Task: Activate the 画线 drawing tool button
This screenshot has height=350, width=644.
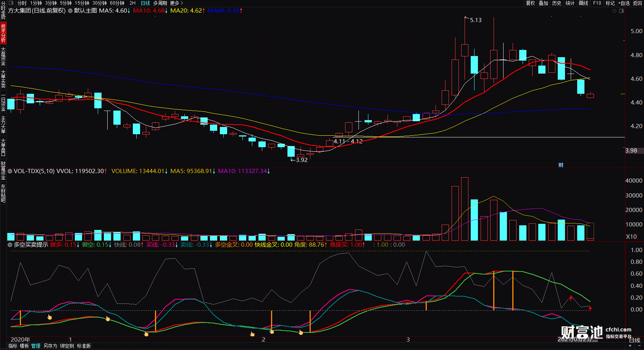Action: pos(583,3)
